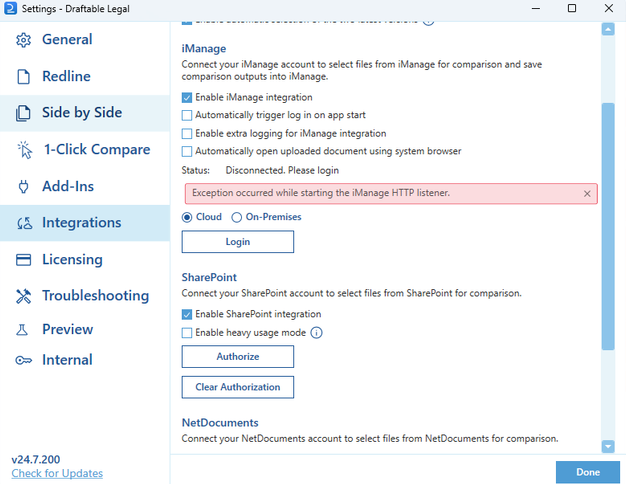Click the SharePoint Authorize button
This screenshot has width=626, height=484.
238,357
